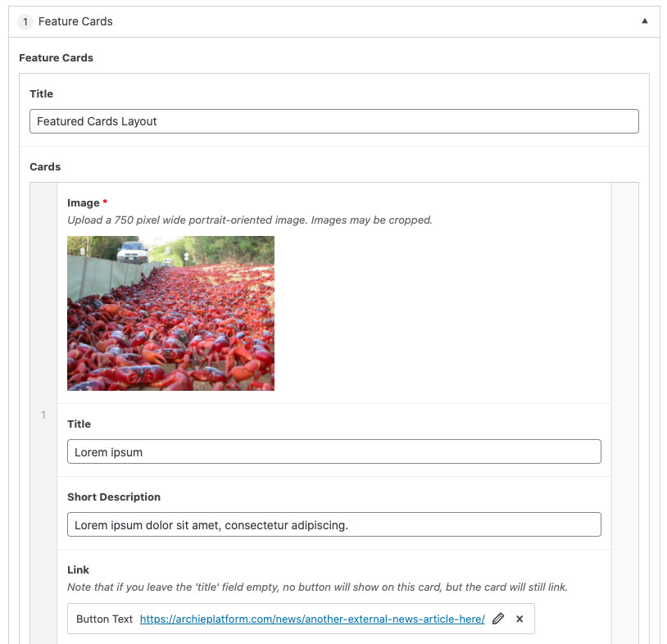Viewport: 667px width, 644px height.
Task: Collapse the Feature Cards layout panel triangle
Action: point(645,21)
